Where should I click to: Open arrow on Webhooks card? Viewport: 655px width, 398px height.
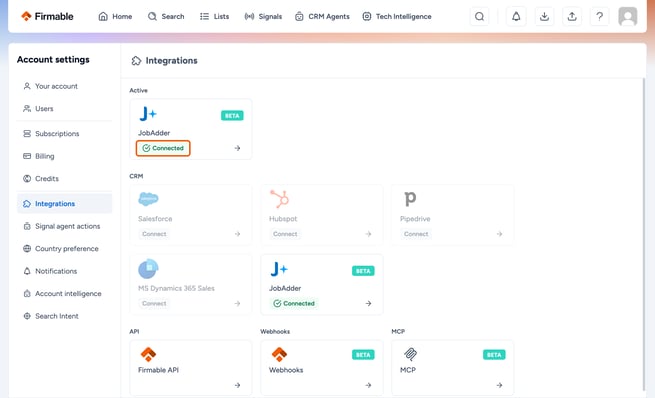click(x=368, y=385)
